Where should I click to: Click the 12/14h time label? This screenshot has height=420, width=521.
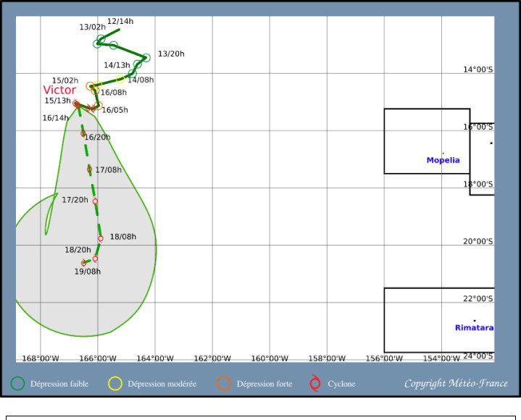click(120, 21)
